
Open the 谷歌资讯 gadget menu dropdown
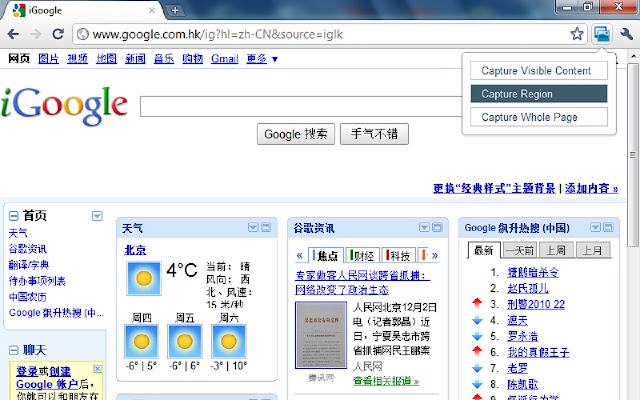(424, 227)
